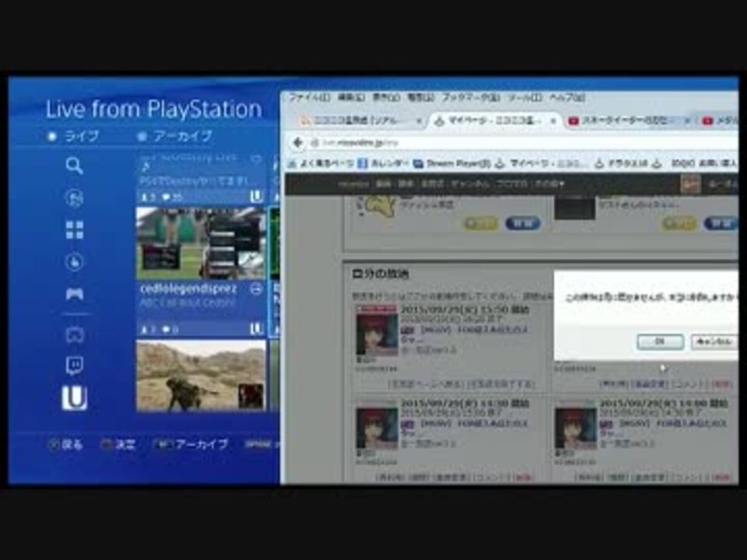The width and height of the screenshot is (747, 560).
Task: Click the Facebook カレンダー bookmark
Action: click(383, 164)
